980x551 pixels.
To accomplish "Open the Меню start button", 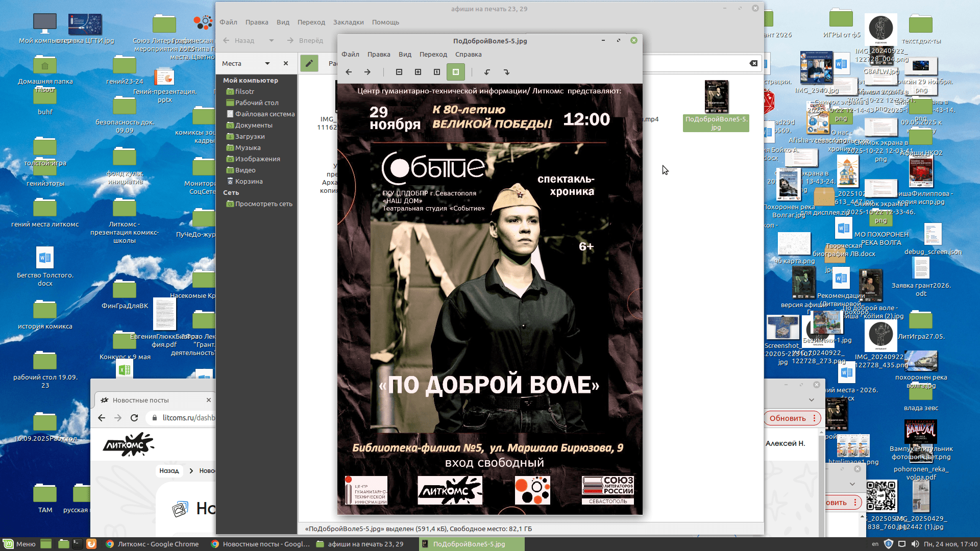I will pos(19,544).
